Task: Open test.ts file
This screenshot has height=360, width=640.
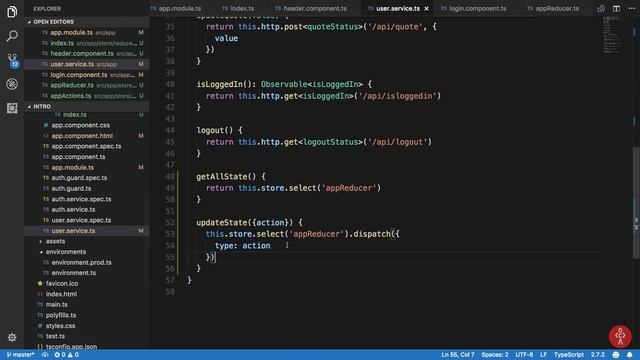Action: [x=55, y=336]
